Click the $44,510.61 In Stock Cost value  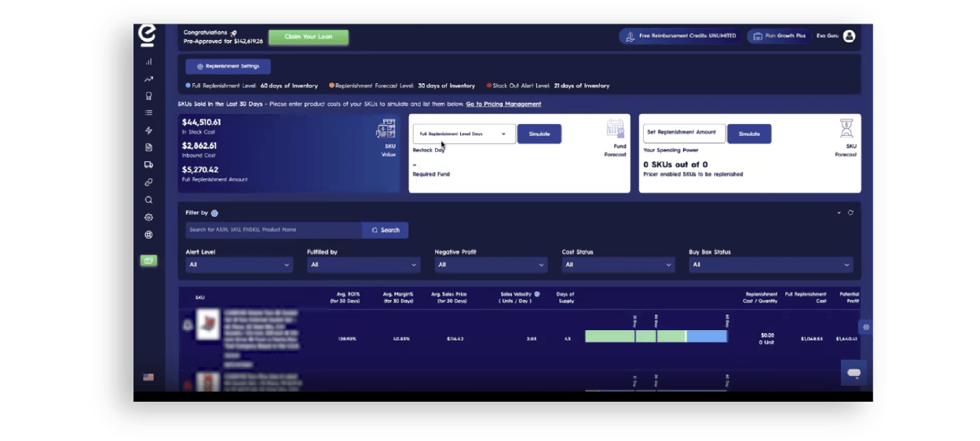[x=202, y=123]
